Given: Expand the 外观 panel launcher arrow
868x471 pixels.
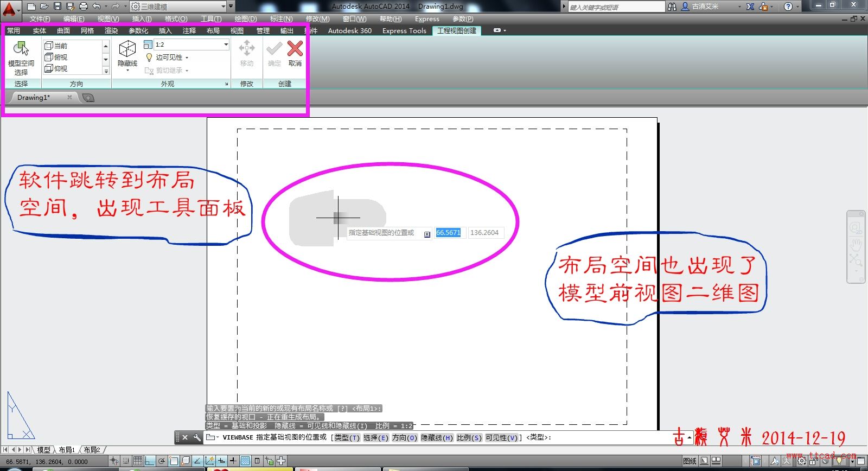Looking at the screenshot, I should [227, 84].
